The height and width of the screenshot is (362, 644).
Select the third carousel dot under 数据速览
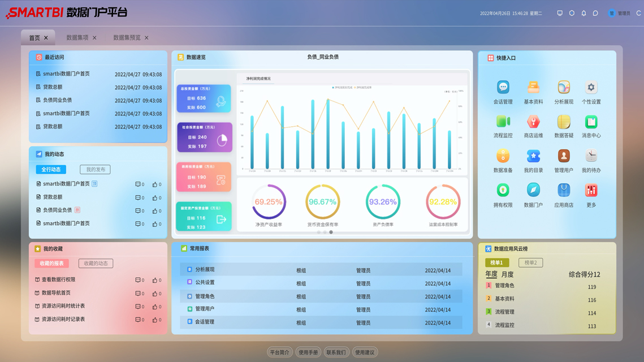(x=331, y=232)
